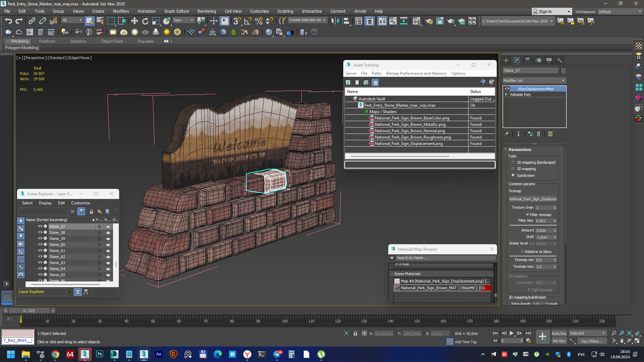
Task: Open the Utilities wrench tab
Action: click(560, 60)
